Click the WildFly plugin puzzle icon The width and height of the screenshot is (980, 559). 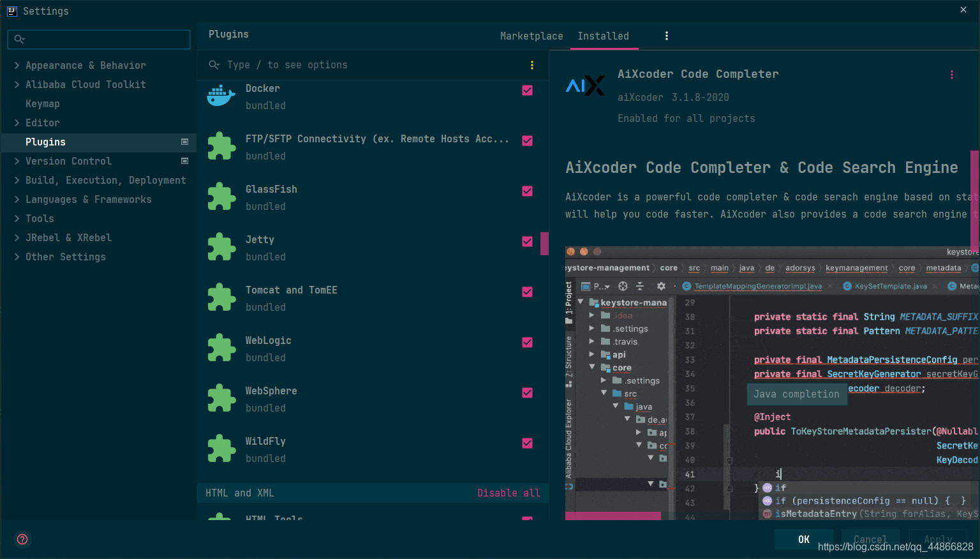pos(221,449)
